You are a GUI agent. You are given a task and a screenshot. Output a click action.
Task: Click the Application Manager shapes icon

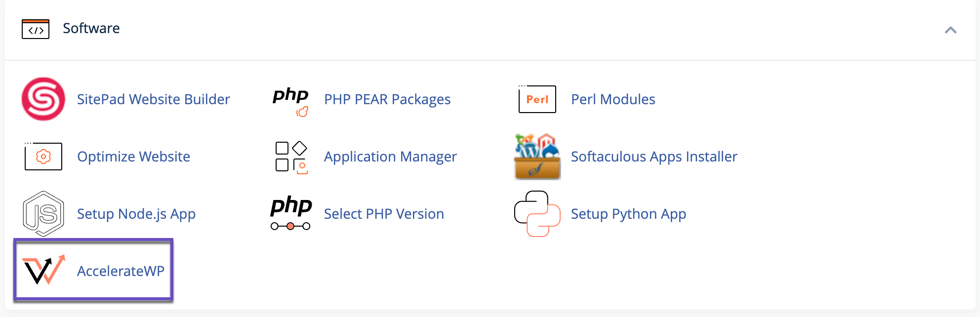click(291, 157)
